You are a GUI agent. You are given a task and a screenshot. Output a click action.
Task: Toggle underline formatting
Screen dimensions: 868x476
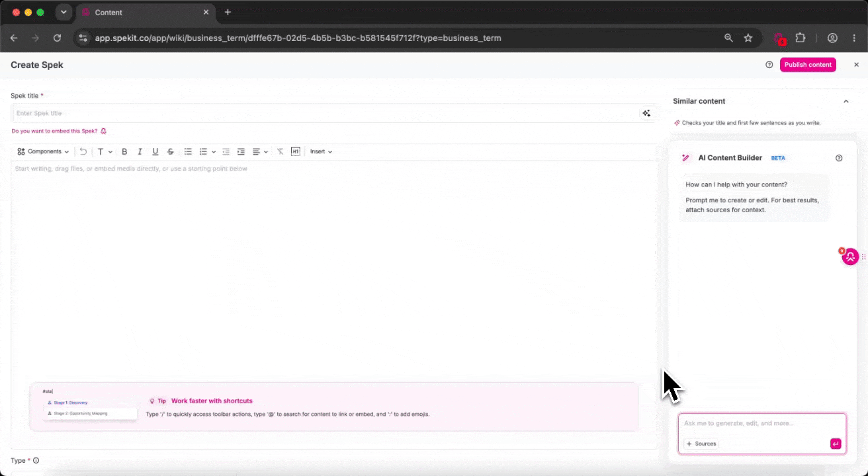pyautogui.click(x=155, y=151)
